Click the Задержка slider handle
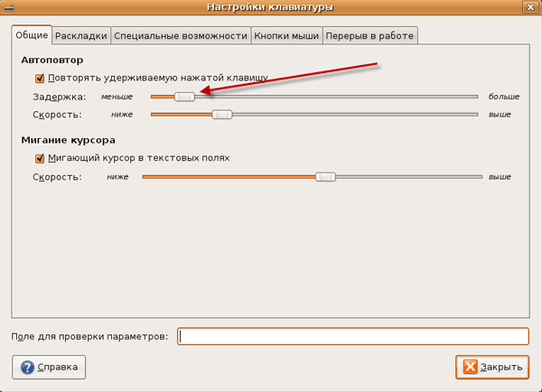 184,96
